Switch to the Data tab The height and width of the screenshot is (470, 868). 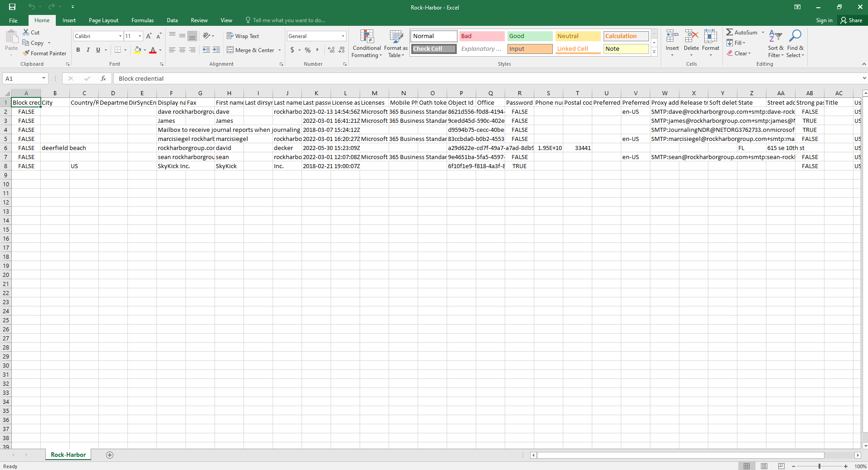coord(172,20)
